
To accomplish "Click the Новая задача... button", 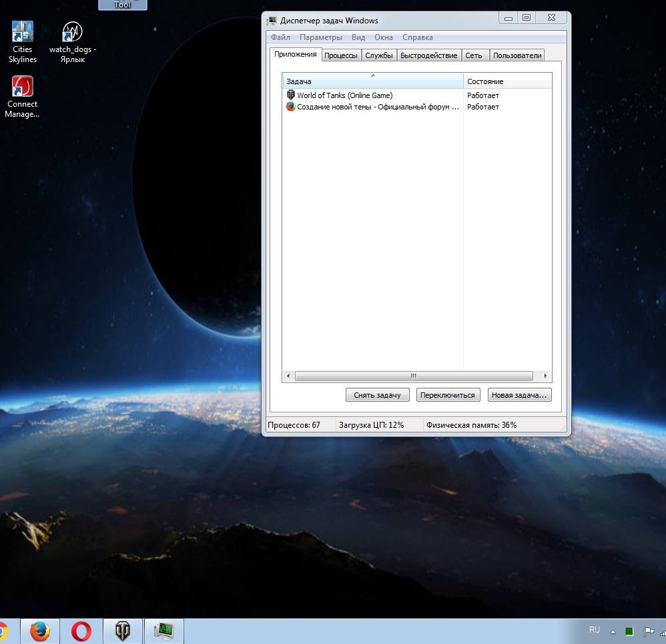I will click(x=519, y=395).
